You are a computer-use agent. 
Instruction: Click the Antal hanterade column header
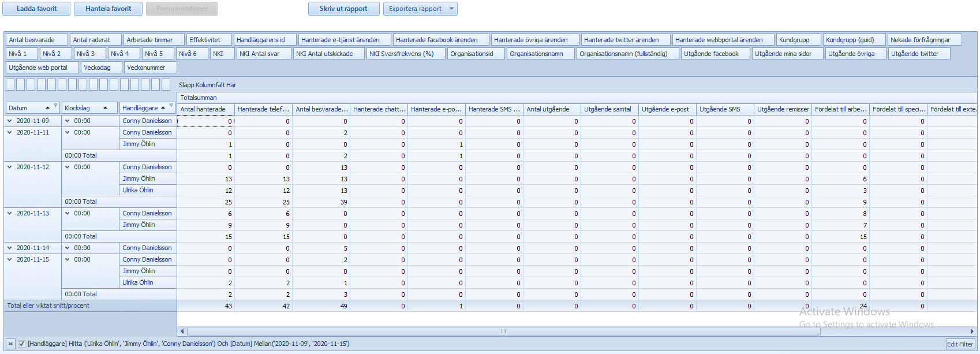205,109
